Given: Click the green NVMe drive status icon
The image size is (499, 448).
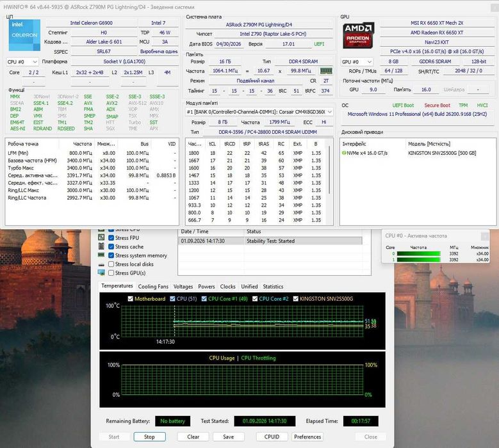Looking at the screenshot, I should pos(344,153).
